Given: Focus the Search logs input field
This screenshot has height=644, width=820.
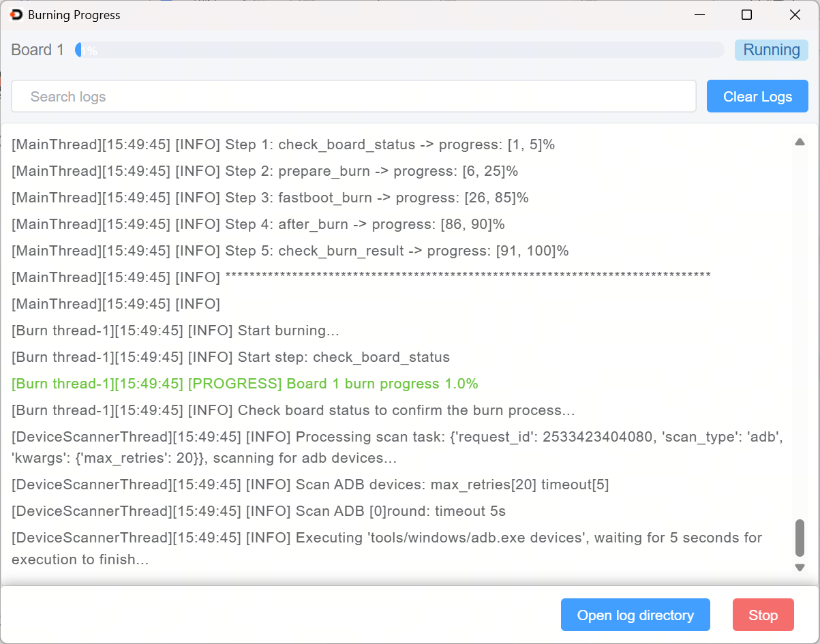Looking at the screenshot, I should (x=353, y=97).
